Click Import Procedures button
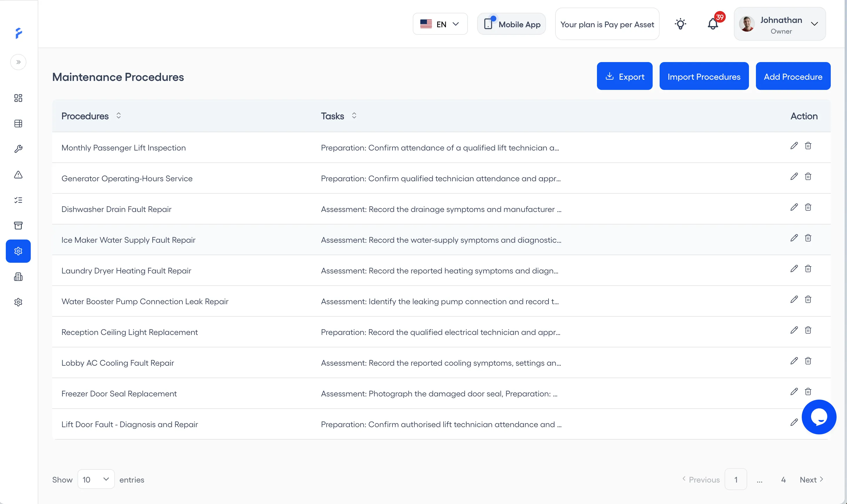 tap(704, 76)
